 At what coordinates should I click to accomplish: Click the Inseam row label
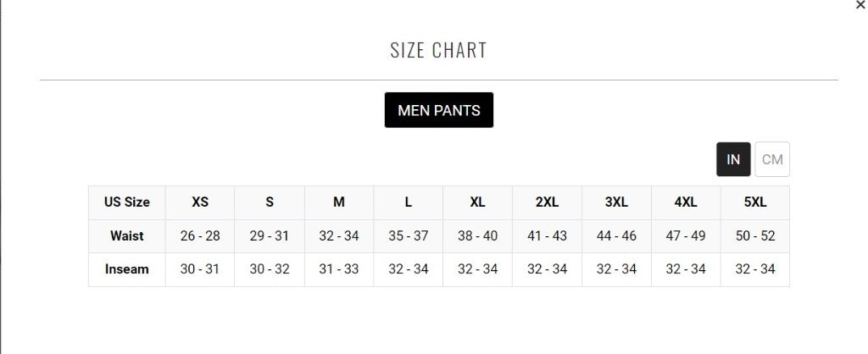pos(127,269)
